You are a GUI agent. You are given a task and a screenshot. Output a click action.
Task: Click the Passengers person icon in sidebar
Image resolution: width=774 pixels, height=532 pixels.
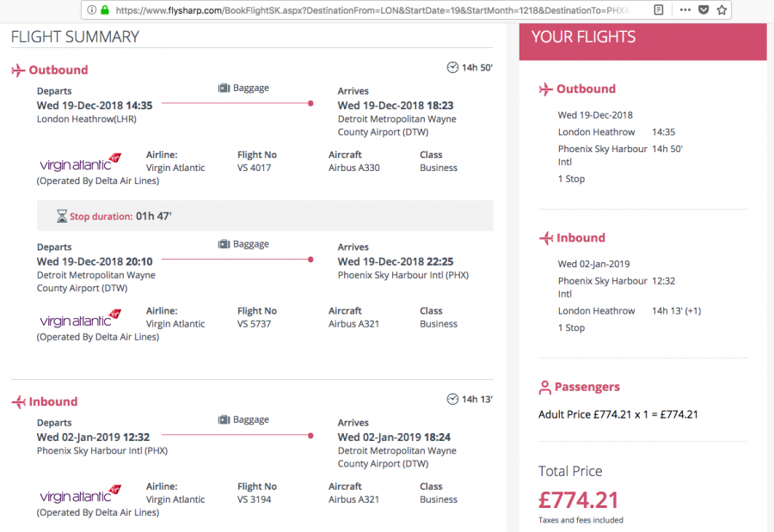point(544,388)
